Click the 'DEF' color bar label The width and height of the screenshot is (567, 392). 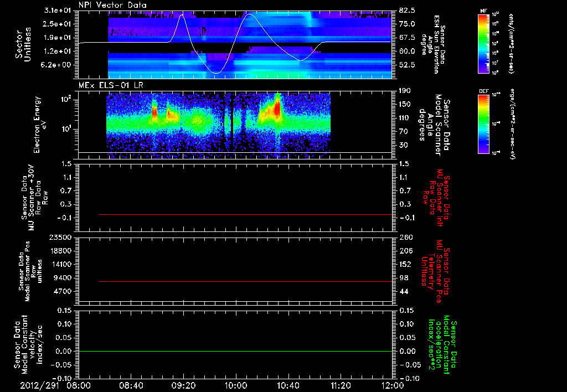(x=484, y=91)
